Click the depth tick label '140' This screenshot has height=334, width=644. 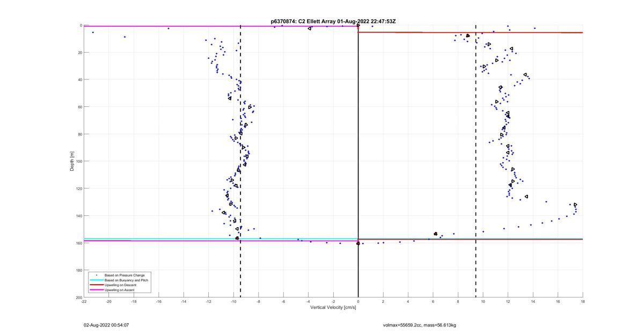point(78,216)
